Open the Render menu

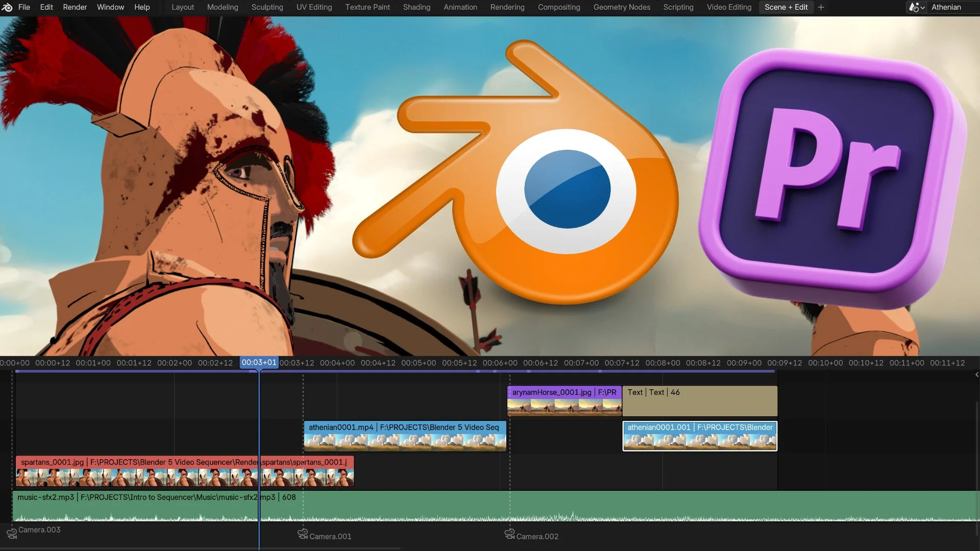click(75, 7)
